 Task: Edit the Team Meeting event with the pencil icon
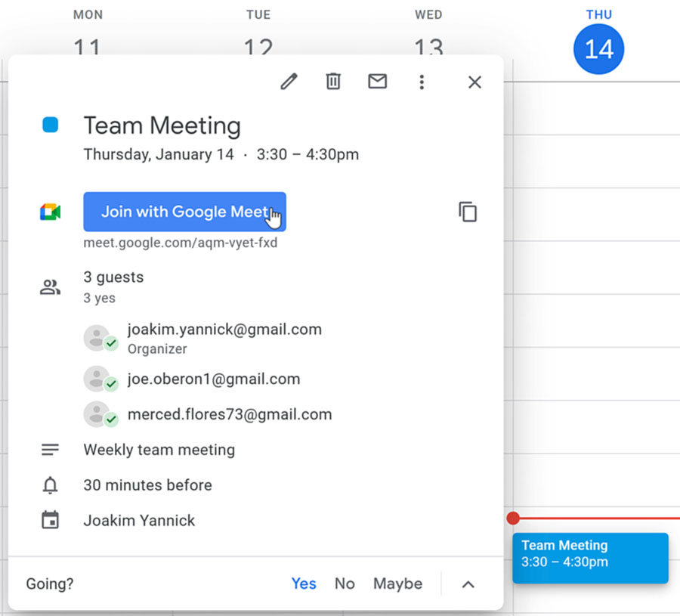289,82
